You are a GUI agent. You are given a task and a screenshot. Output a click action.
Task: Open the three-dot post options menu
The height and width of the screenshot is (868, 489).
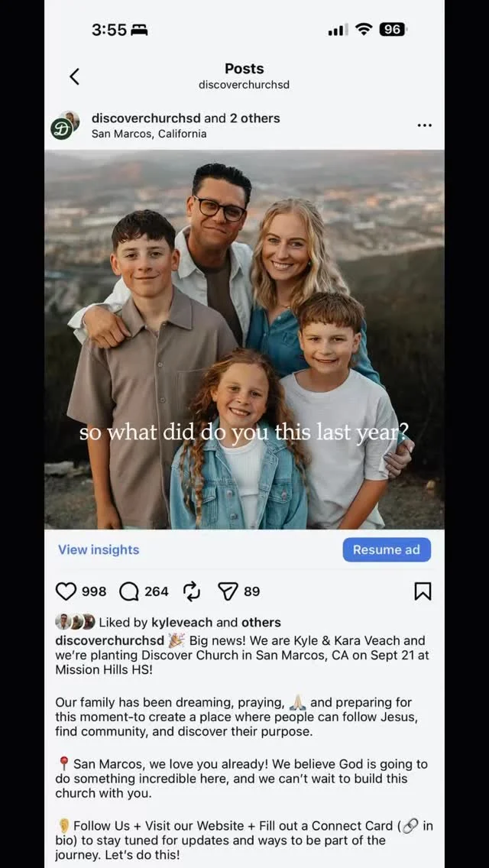click(424, 125)
